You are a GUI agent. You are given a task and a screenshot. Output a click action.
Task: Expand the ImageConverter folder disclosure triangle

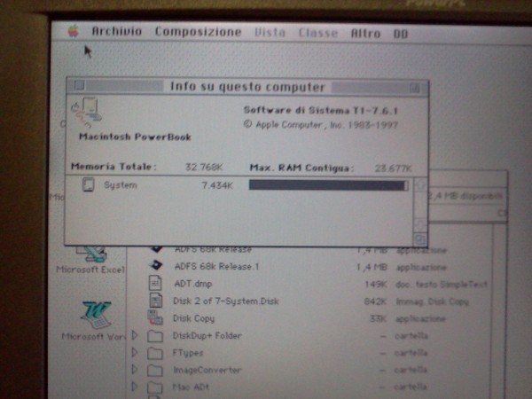[135, 370]
